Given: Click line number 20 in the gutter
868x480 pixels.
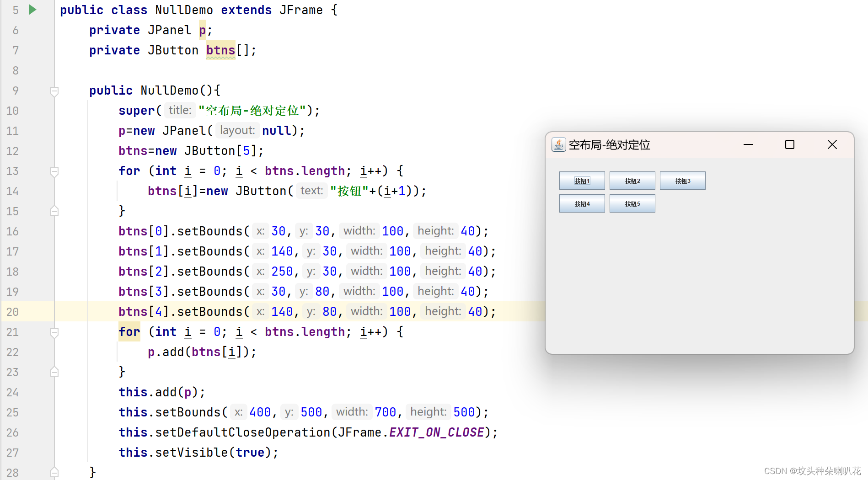Looking at the screenshot, I should pyautogui.click(x=12, y=312).
